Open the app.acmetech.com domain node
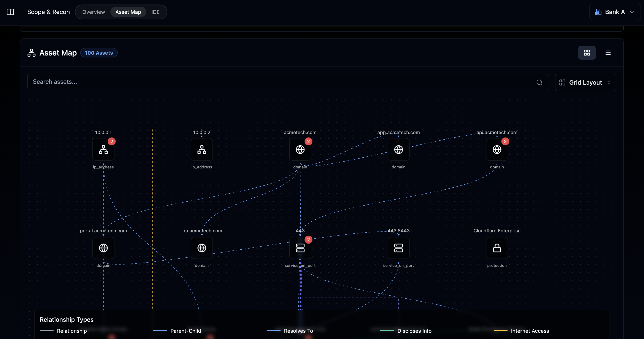 (398, 149)
